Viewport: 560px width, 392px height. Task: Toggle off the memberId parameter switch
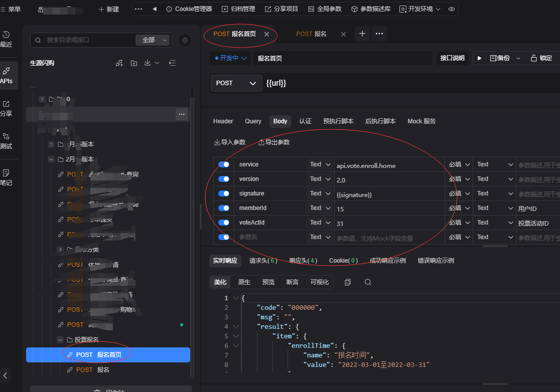pyautogui.click(x=224, y=208)
